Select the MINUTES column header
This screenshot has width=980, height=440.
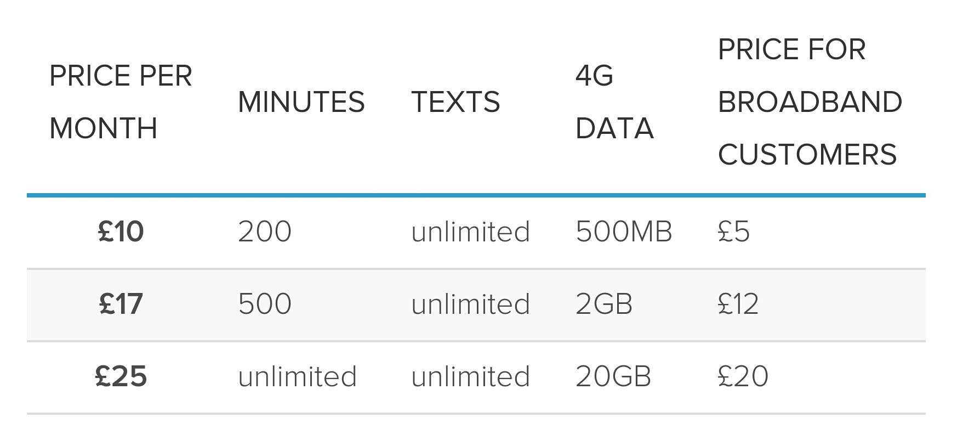point(301,102)
